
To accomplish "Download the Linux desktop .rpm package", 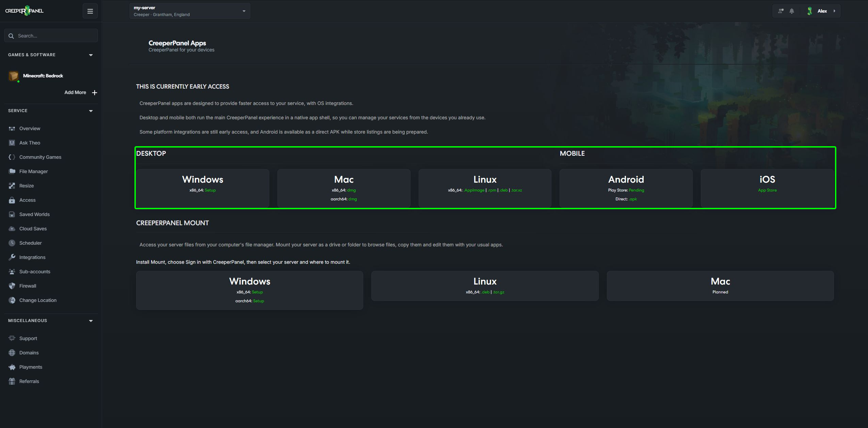I will point(492,190).
